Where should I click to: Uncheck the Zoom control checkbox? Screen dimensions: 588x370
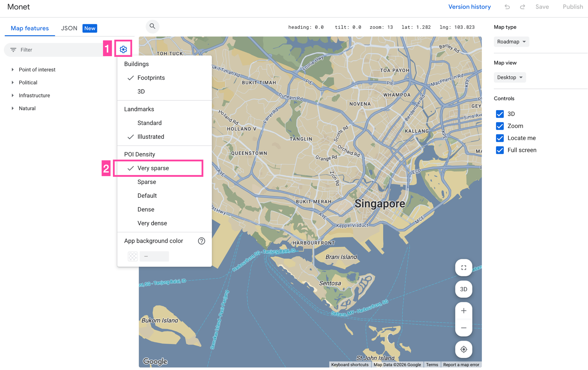pyautogui.click(x=500, y=126)
